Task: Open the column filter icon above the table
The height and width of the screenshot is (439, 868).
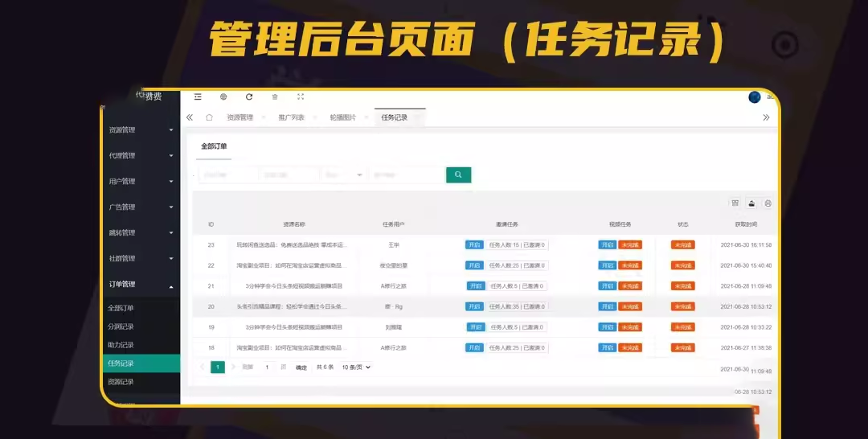Action: click(x=735, y=203)
